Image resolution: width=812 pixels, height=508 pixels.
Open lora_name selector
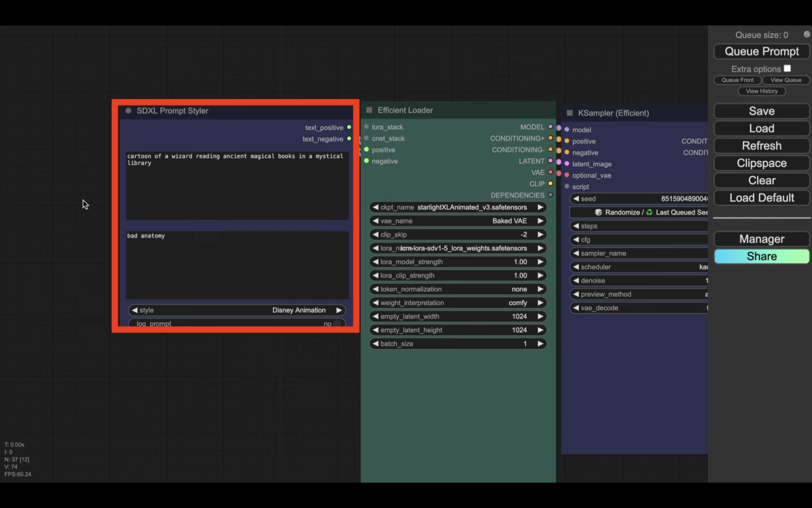tap(458, 248)
